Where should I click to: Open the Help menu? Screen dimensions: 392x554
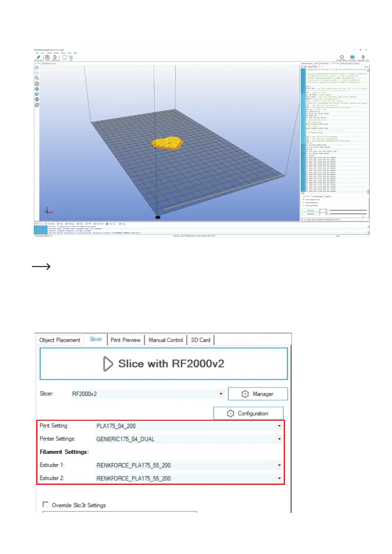pos(75,53)
